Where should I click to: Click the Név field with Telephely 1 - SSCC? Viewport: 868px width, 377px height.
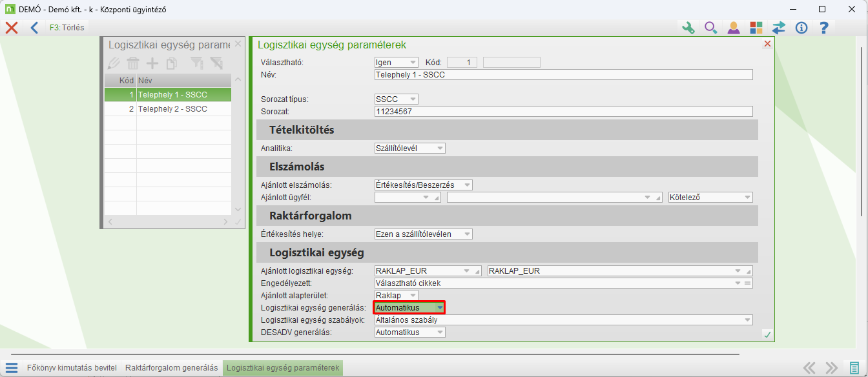coord(564,75)
